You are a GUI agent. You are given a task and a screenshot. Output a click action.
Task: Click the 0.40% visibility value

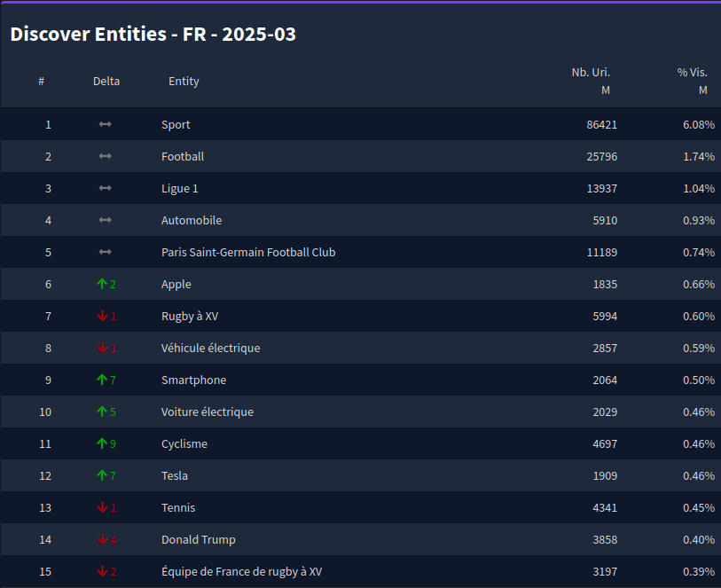tap(699, 540)
